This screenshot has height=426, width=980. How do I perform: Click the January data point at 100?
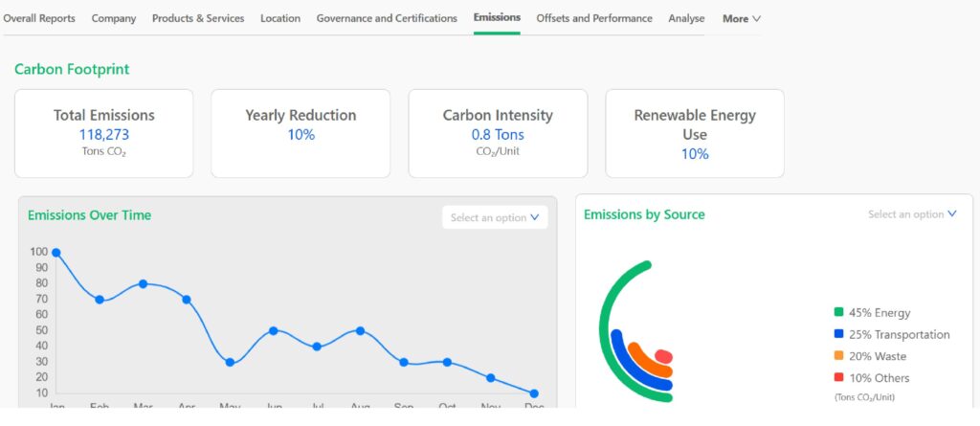(56, 253)
